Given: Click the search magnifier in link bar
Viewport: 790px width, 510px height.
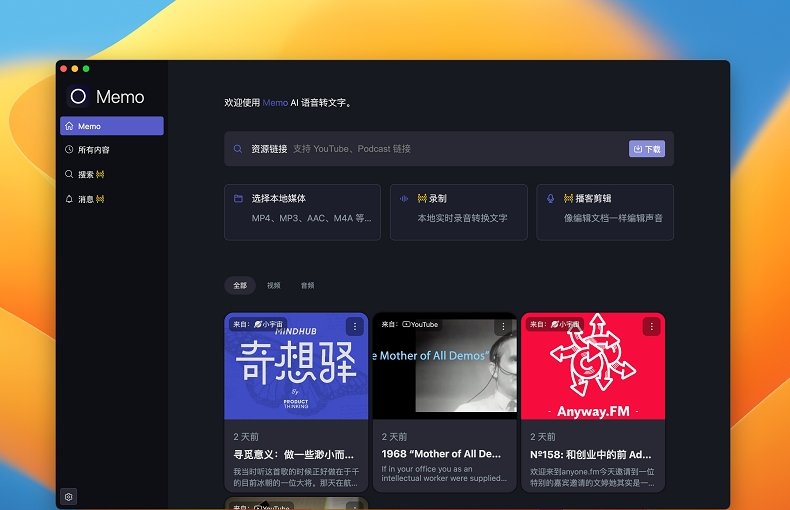Looking at the screenshot, I should [x=238, y=149].
